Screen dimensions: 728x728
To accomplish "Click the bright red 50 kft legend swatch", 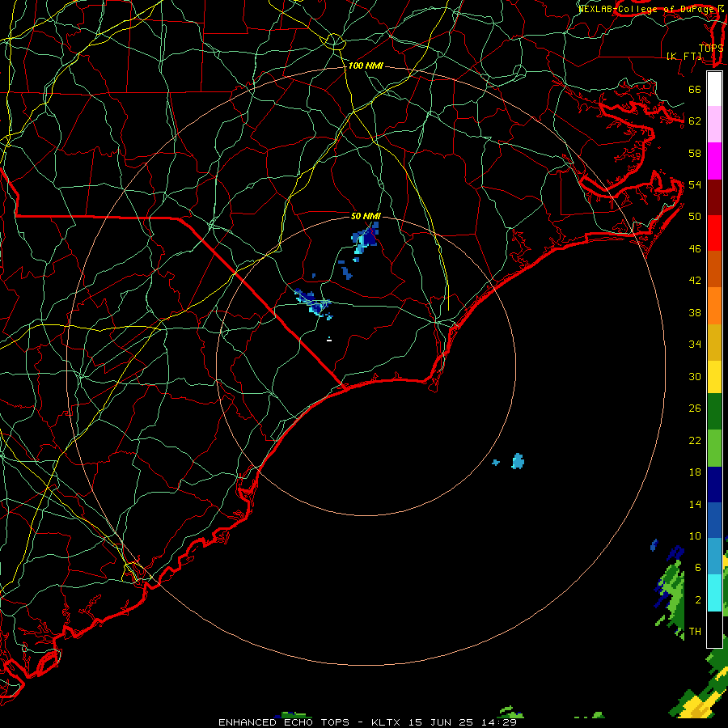I will pos(714,233).
